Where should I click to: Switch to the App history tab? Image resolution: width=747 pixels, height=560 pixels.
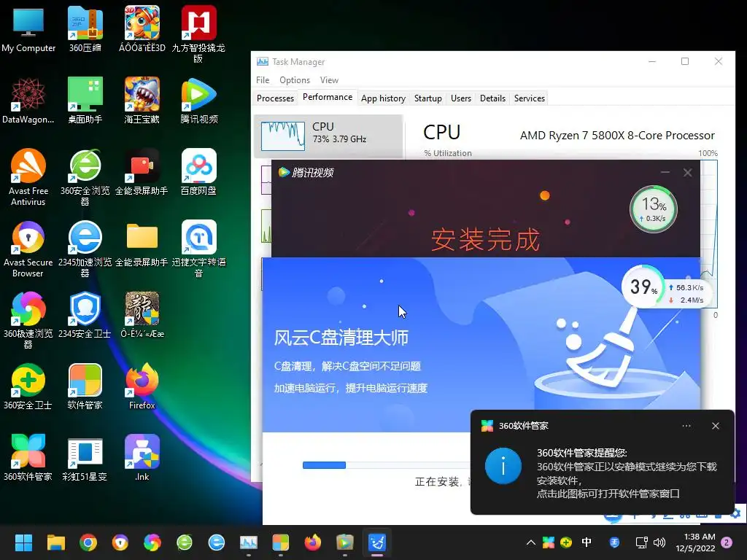click(x=383, y=98)
